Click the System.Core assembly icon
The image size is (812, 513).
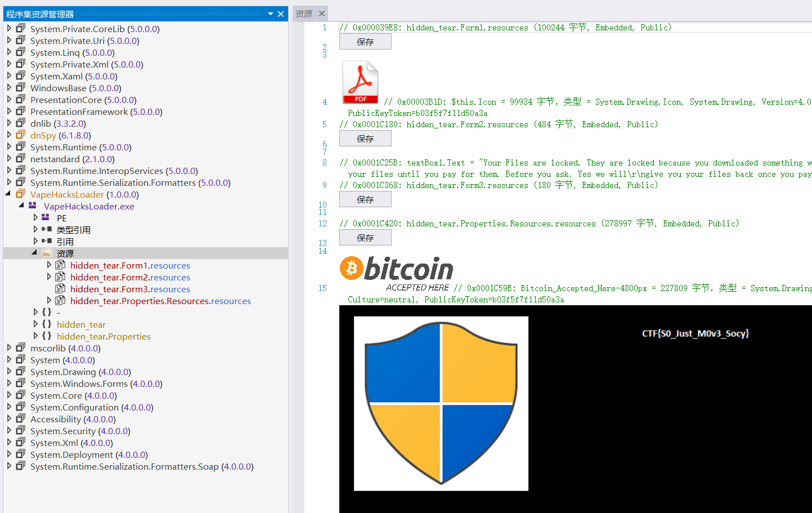click(x=20, y=395)
